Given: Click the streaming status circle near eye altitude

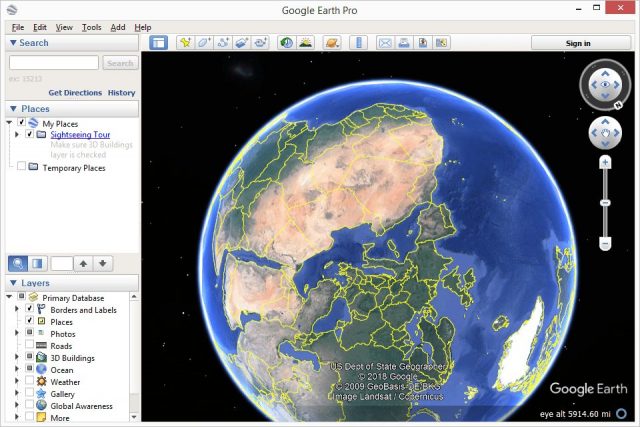Looking at the screenshot, I should (621, 414).
